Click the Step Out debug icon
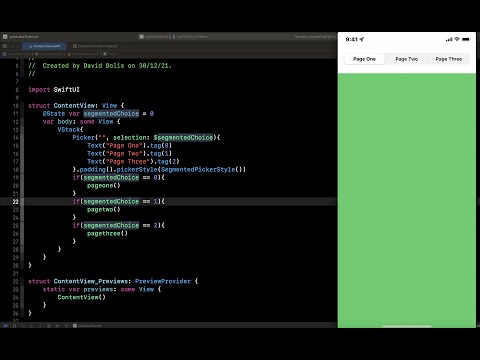The height and width of the screenshot is (360, 480). coord(40,326)
